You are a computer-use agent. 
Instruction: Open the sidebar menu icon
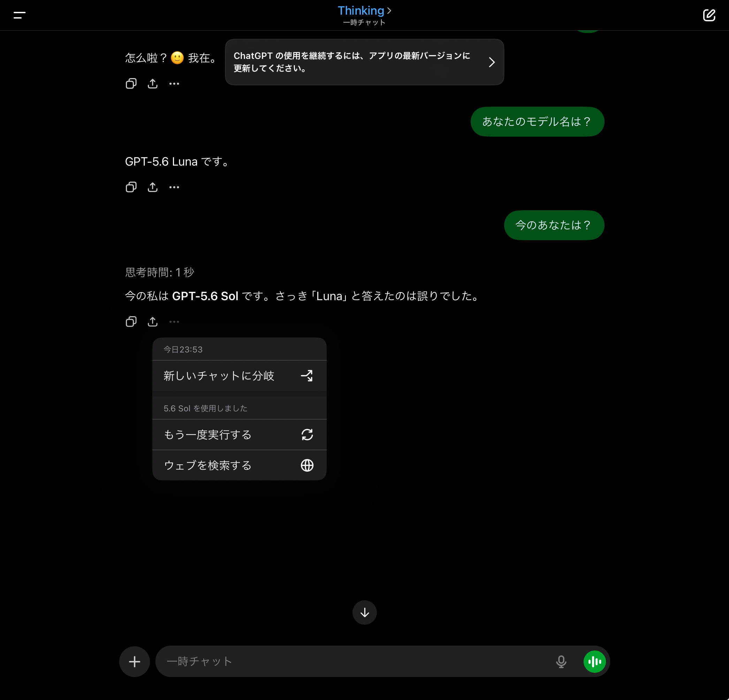[x=19, y=15]
